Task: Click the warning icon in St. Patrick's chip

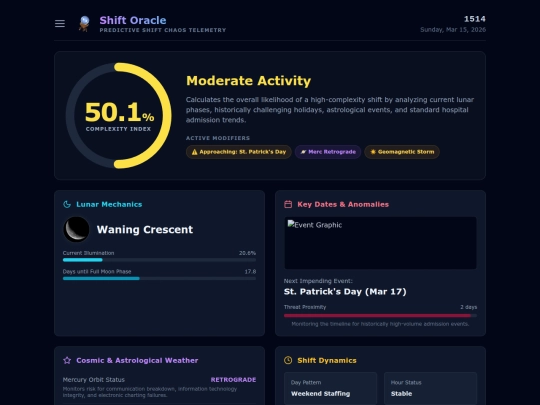Action: click(x=195, y=152)
